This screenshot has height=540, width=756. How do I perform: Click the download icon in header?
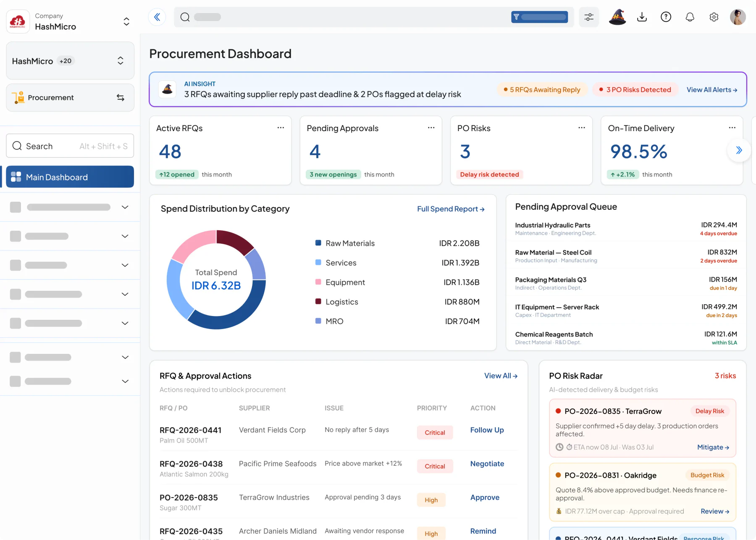coord(642,17)
